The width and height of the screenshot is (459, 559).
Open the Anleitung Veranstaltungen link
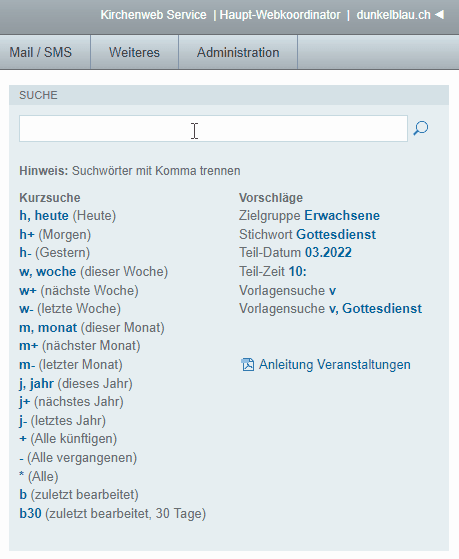click(335, 365)
